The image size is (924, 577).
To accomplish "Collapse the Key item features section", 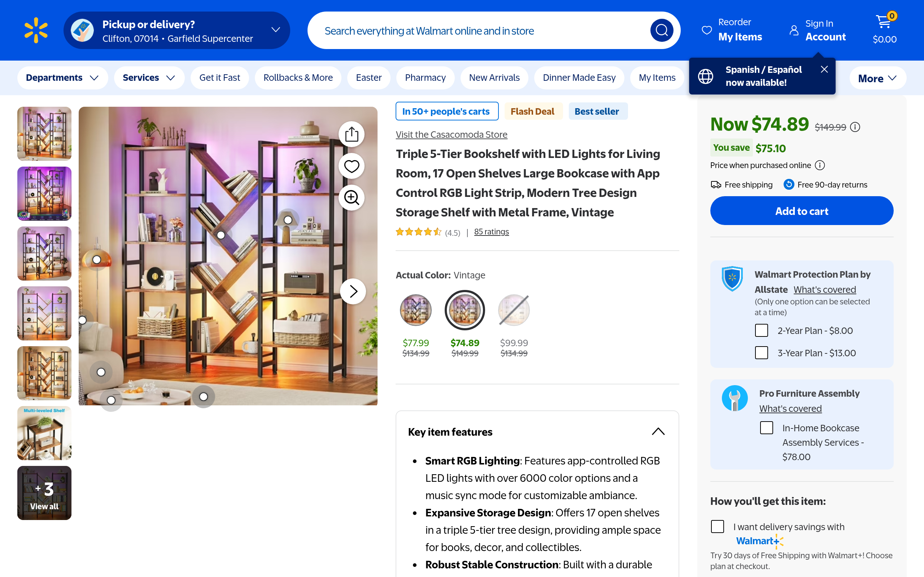I will [658, 432].
